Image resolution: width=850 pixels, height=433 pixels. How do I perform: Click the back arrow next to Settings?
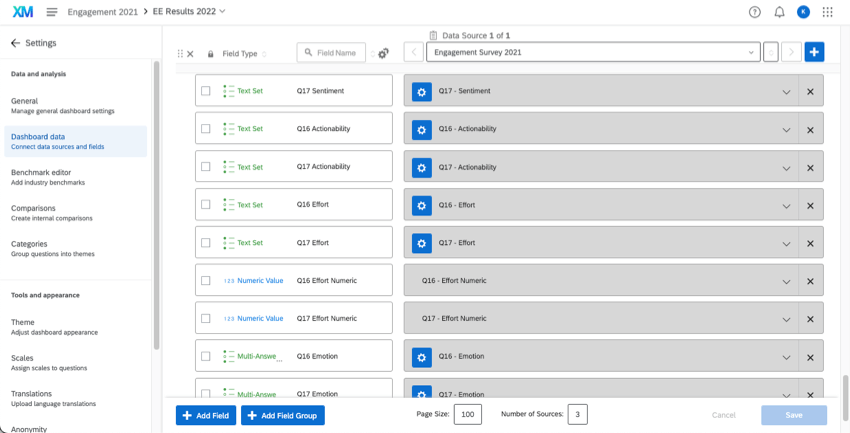click(15, 43)
